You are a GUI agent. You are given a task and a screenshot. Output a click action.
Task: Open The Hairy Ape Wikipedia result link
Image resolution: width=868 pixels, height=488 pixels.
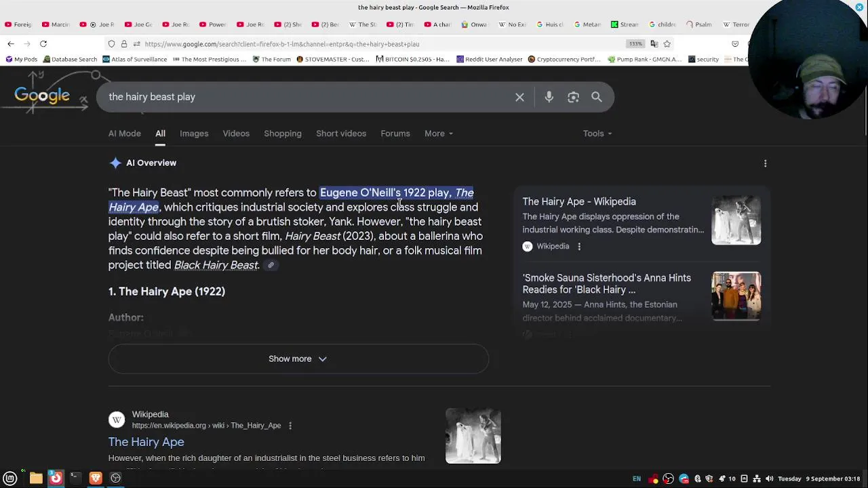click(x=146, y=442)
